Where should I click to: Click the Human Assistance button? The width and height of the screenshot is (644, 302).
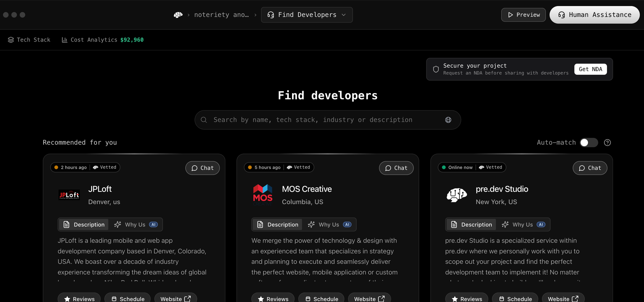tap(594, 15)
